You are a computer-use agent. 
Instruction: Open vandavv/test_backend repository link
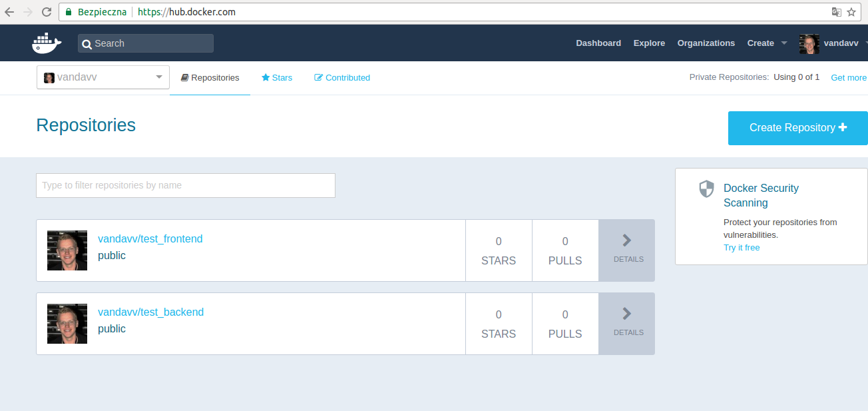point(151,312)
